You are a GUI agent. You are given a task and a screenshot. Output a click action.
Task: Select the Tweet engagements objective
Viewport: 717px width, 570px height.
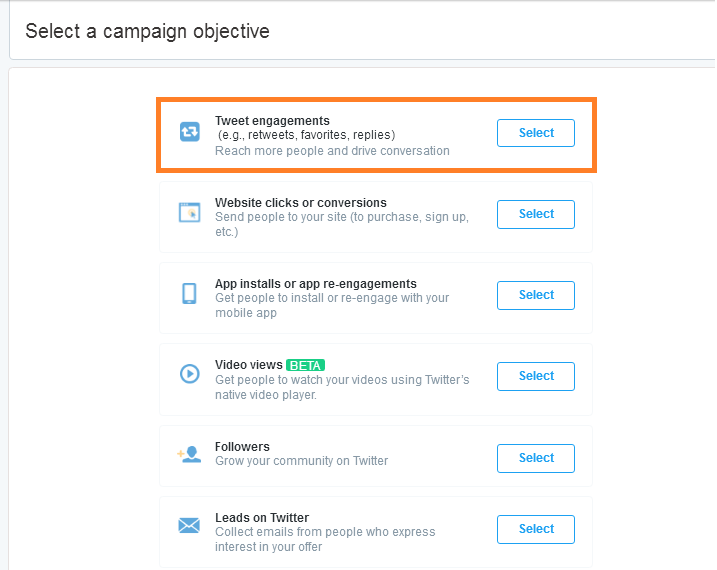click(x=536, y=133)
